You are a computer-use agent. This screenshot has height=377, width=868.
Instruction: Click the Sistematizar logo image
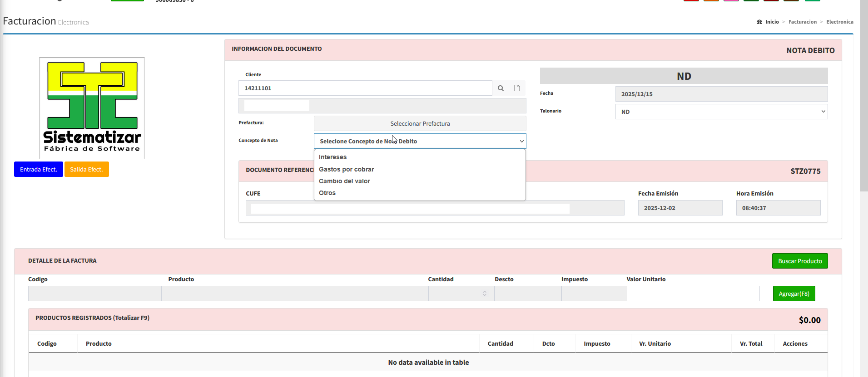click(x=92, y=108)
